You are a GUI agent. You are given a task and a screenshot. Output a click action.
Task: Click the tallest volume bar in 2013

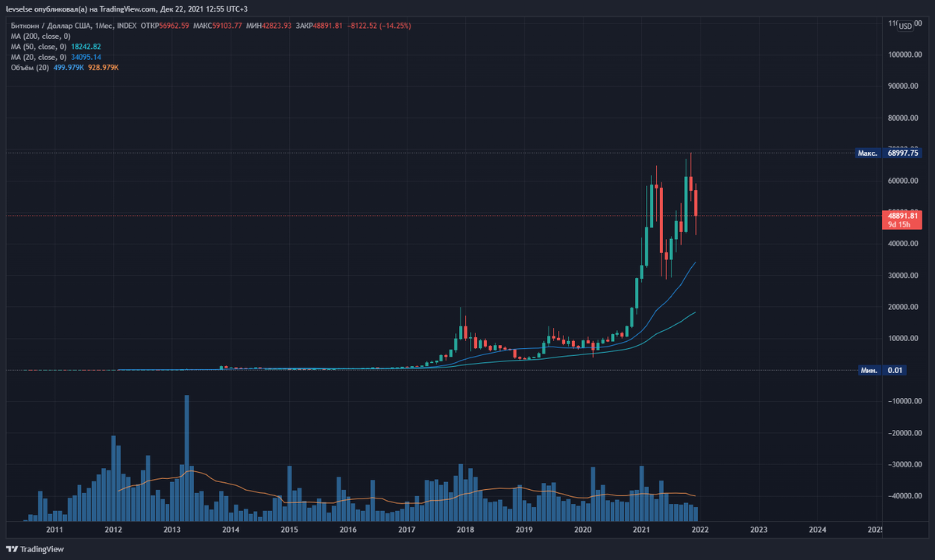pos(187,458)
